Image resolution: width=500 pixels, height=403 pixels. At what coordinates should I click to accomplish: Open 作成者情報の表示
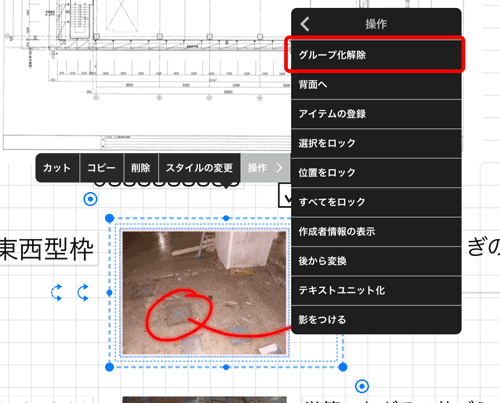pyautogui.click(x=376, y=231)
